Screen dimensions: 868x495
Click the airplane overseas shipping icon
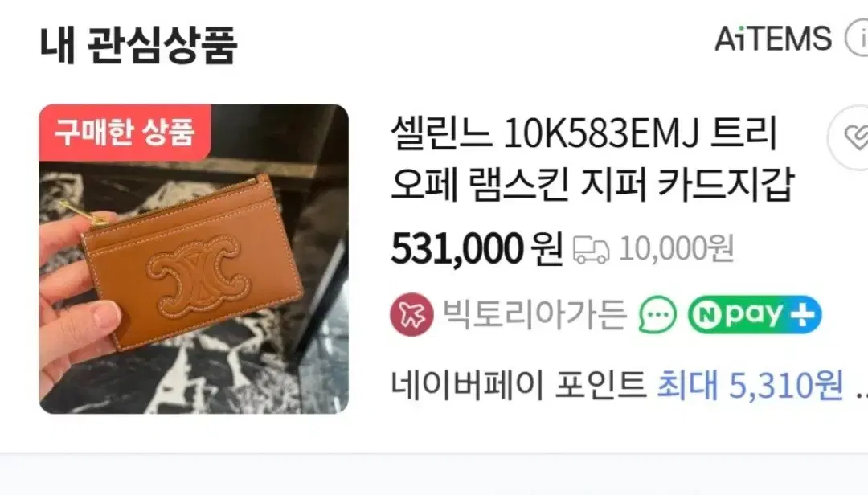tap(411, 314)
